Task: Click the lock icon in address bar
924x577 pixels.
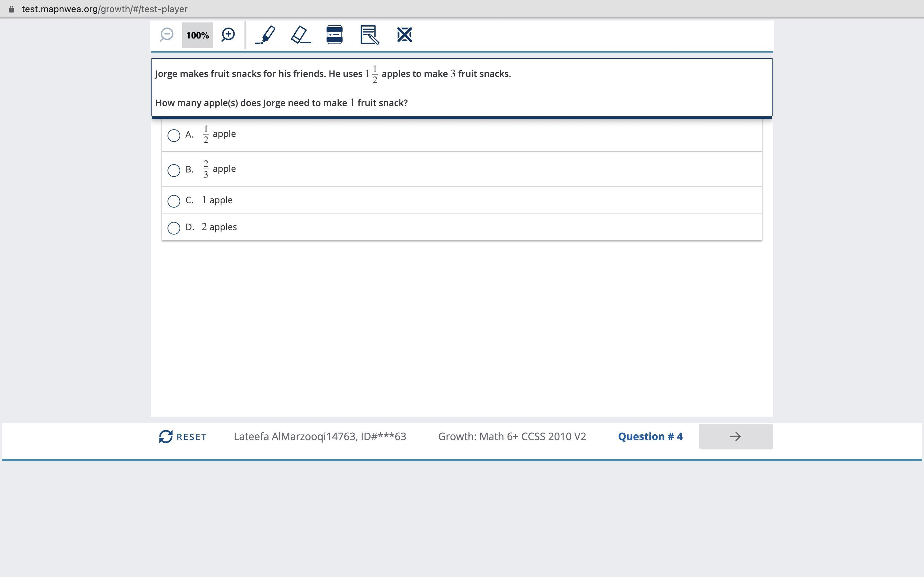Action: click(x=12, y=9)
